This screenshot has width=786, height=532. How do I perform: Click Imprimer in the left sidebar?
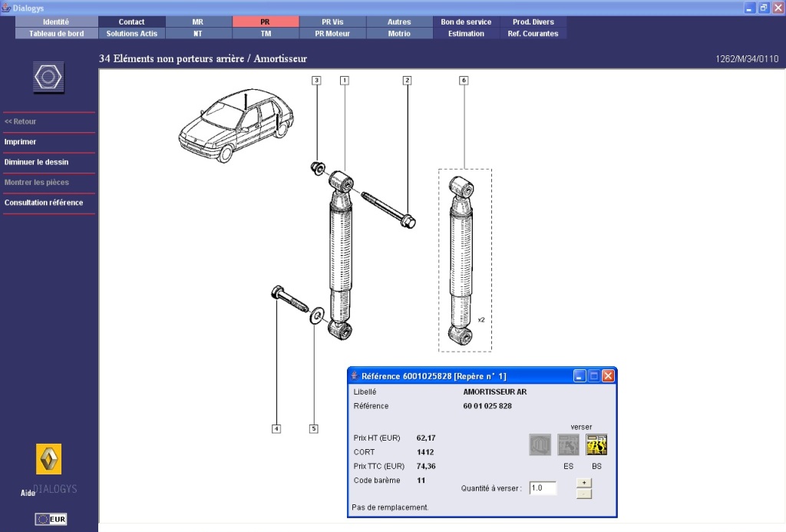[x=21, y=142]
